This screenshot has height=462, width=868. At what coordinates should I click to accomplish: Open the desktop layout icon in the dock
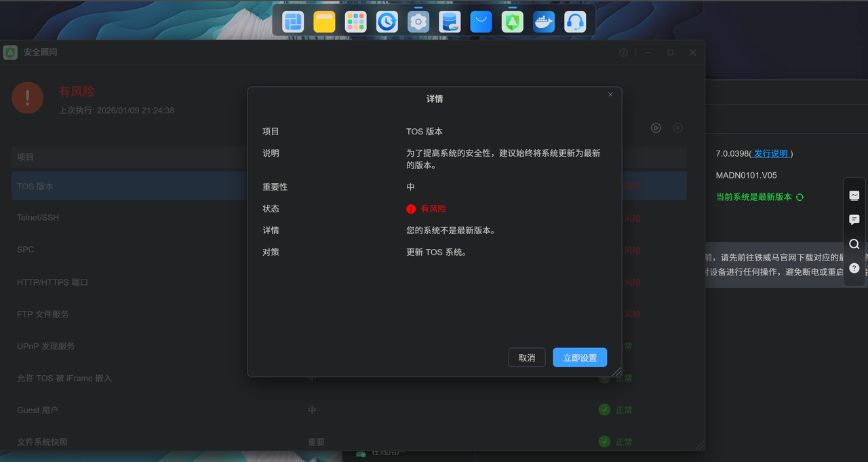click(x=293, y=22)
